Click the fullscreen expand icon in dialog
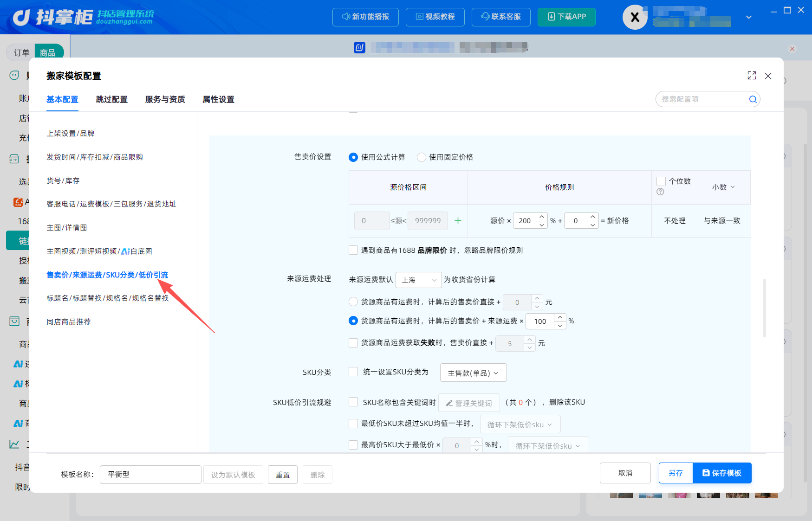 752,76
